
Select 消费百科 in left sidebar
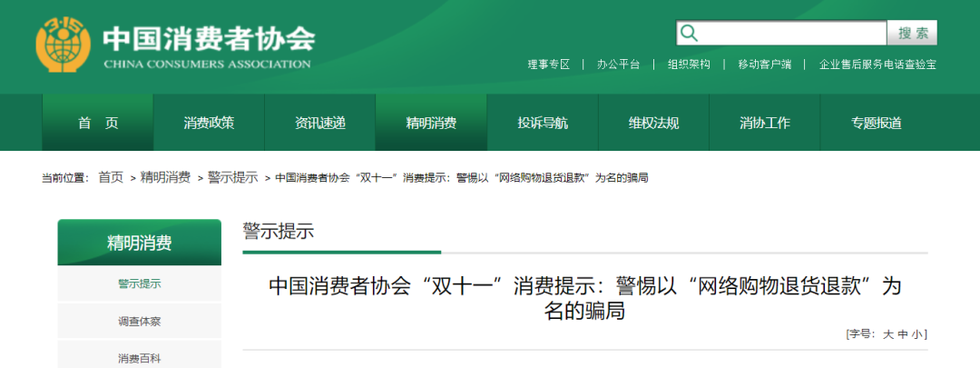point(139,358)
